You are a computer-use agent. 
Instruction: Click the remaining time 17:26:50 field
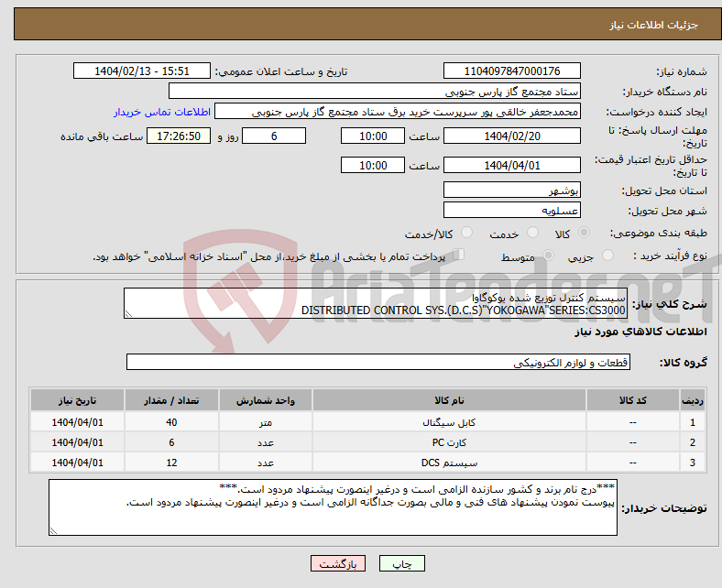pyautogui.click(x=179, y=136)
